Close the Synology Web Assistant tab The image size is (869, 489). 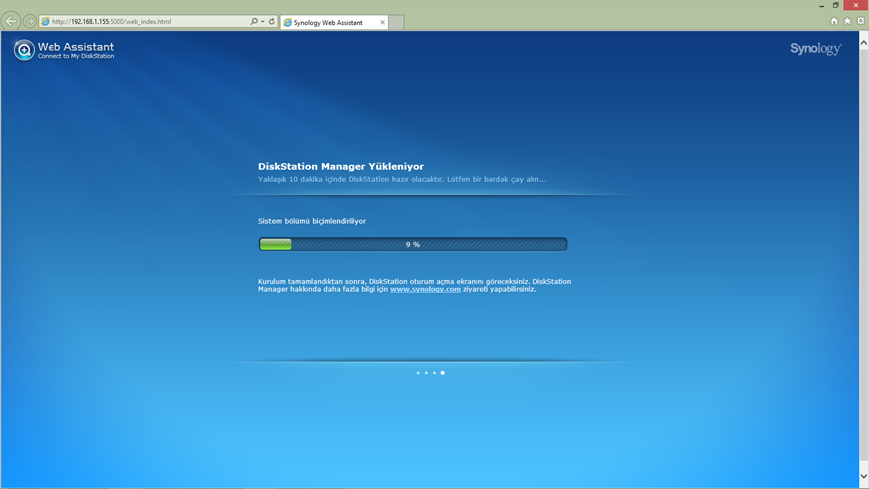[x=382, y=22]
